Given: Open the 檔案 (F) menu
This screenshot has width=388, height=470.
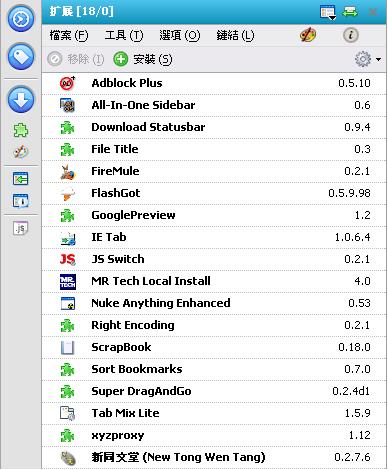Looking at the screenshot, I should click(x=69, y=35).
